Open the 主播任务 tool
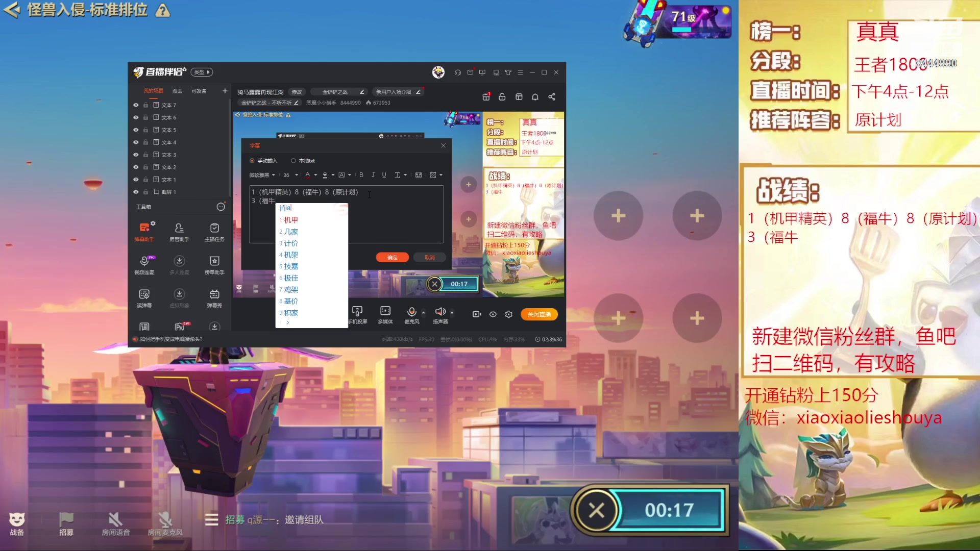 point(214,231)
